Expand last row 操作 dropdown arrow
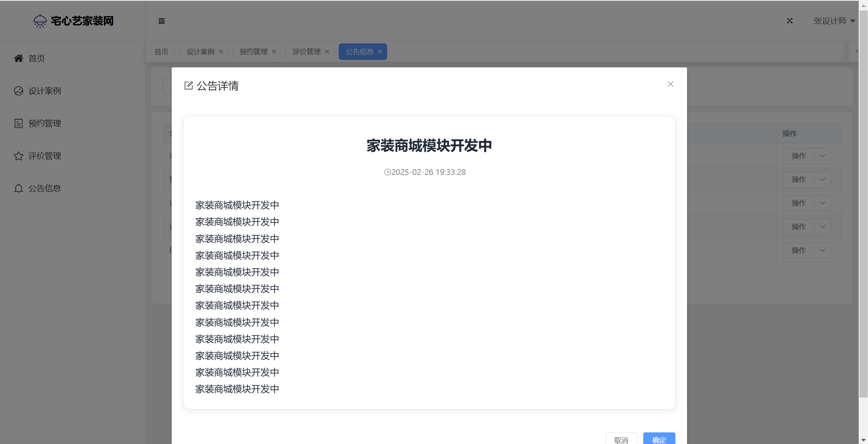 coord(822,250)
